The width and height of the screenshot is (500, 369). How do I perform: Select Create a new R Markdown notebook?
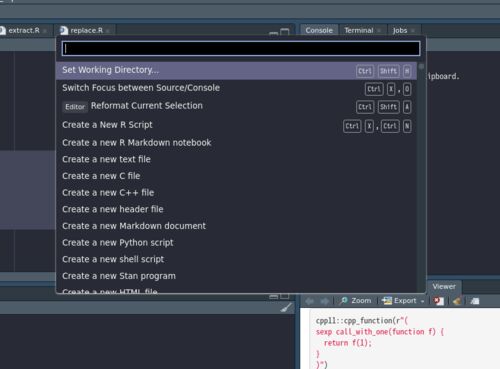pyautogui.click(x=236, y=143)
